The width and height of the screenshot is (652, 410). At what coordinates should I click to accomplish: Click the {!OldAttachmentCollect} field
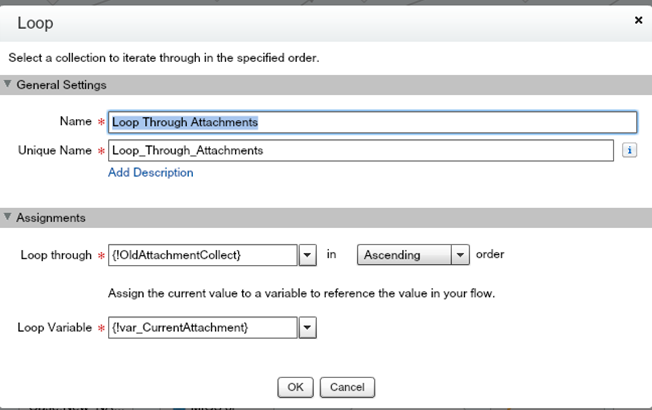[203, 255]
